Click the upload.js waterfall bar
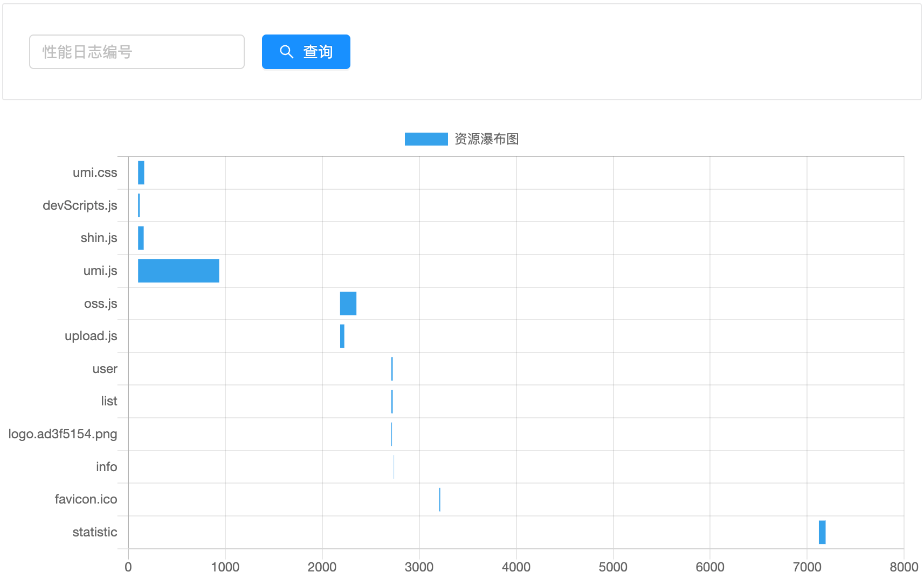Viewport: 924px width, 579px height. tap(342, 336)
